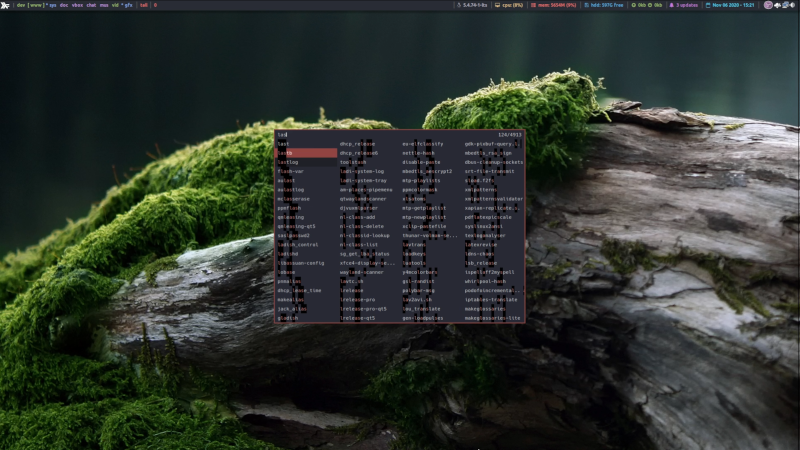Viewport: 800px width, 450px height.
Task: Click the hdd free space indicator
Action: click(x=605, y=5)
